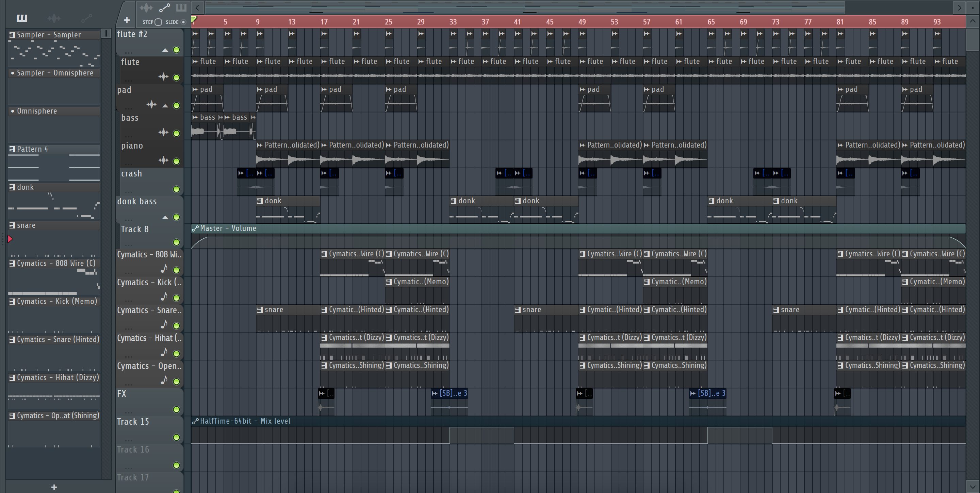Open the patterns tab in the picker panel

coord(22,18)
